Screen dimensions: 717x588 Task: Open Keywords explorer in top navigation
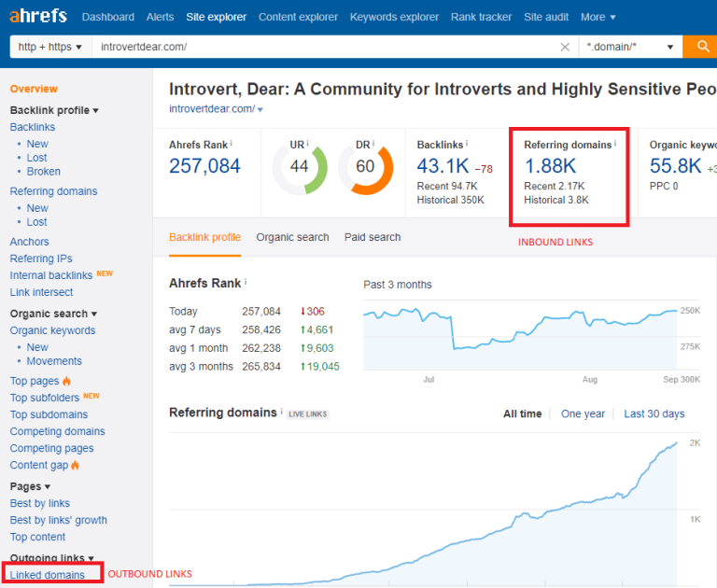click(394, 17)
